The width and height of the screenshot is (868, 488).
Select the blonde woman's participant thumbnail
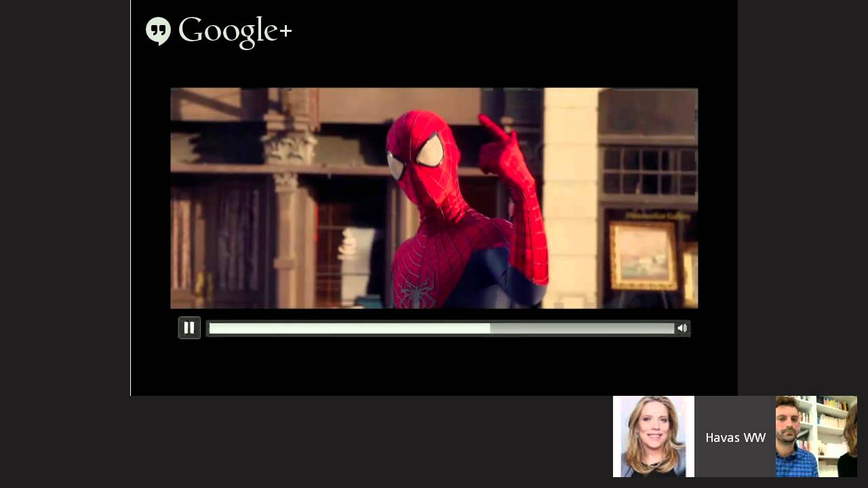click(654, 436)
